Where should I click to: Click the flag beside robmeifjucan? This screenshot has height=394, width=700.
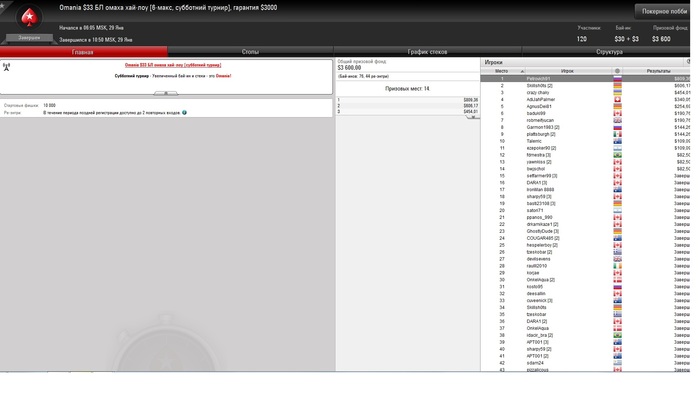tap(617, 120)
